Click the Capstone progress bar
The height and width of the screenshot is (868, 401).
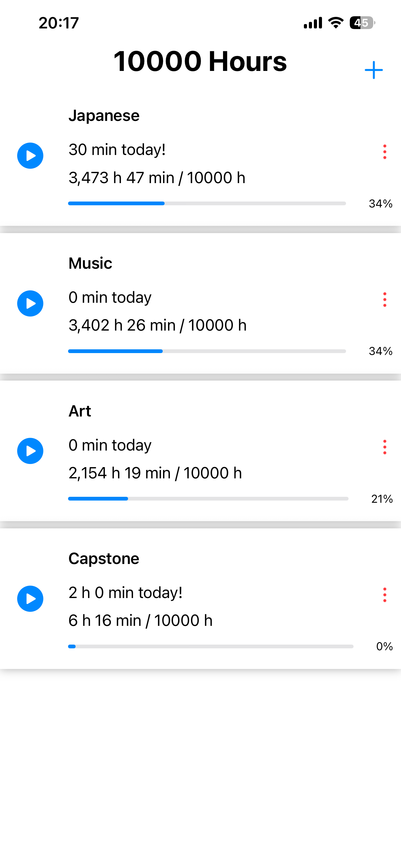[210, 646]
